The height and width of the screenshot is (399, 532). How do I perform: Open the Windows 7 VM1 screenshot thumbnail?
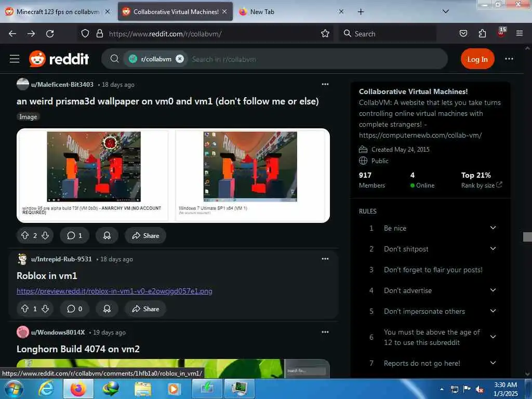(250, 167)
